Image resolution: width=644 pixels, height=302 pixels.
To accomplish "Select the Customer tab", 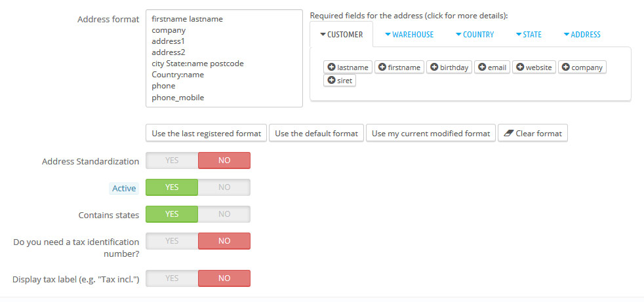I will (341, 35).
